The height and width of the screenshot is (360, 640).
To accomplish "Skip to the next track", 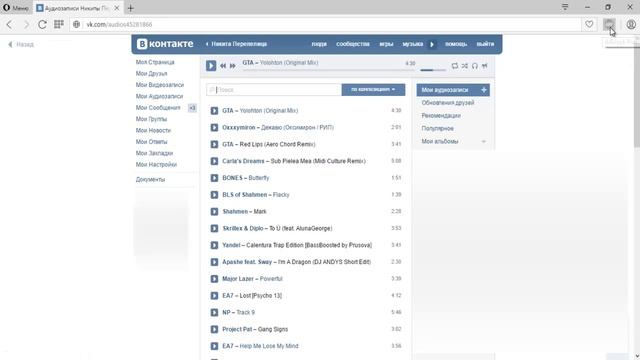I will tap(233, 66).
